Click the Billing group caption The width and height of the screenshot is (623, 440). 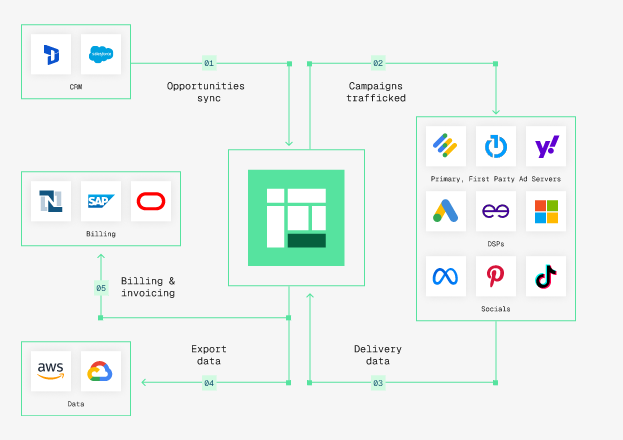(101, 234)
